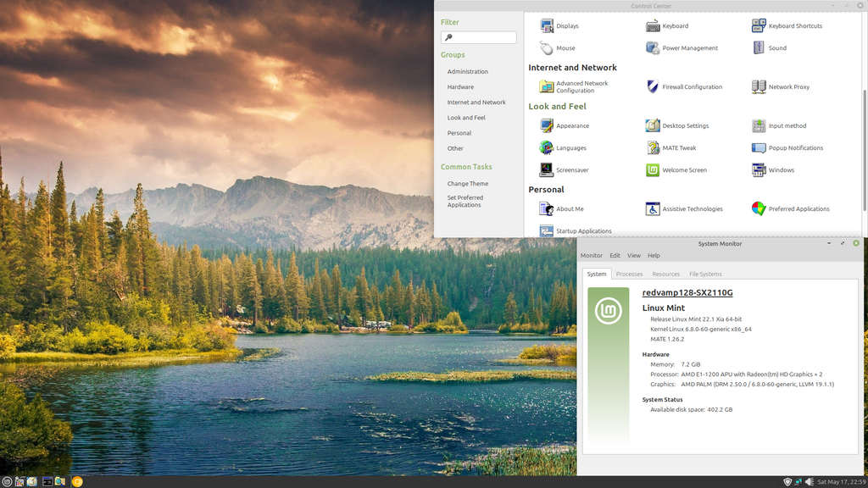868x488 pixels.
Task: Click the orange circle launcher on taskbar
Action: [x=77, y=482]
